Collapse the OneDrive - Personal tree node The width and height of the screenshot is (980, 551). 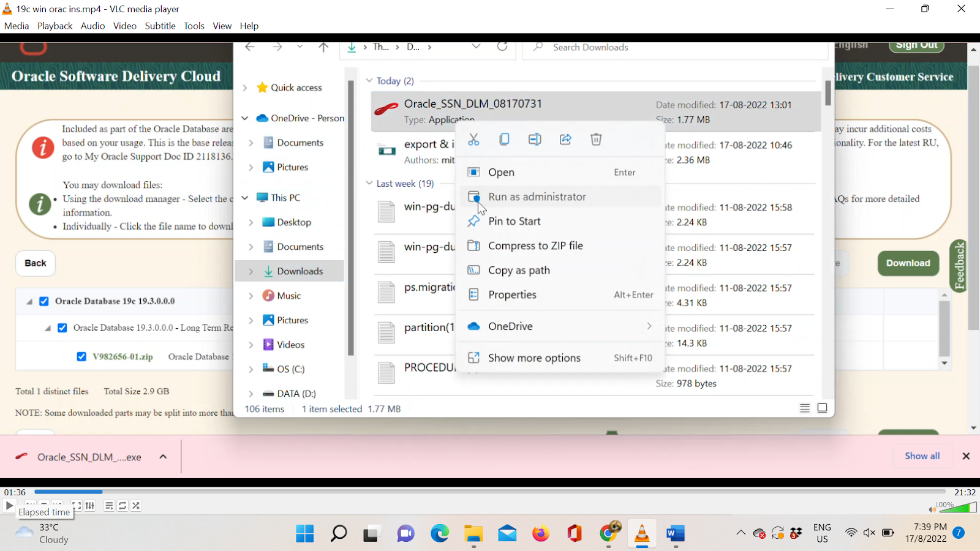click(245, 118)
